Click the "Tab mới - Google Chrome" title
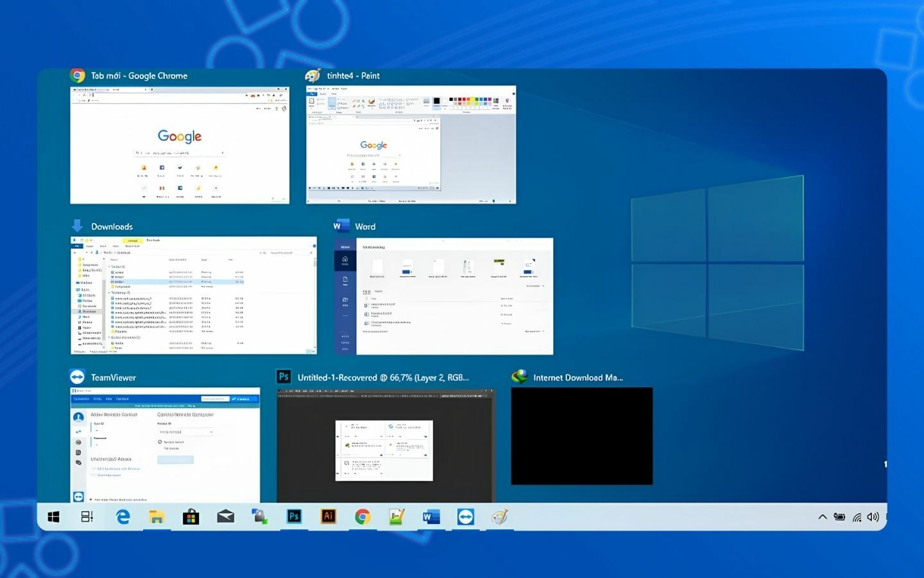Viewport: 924px width, 578px height. tap(139, 76)
